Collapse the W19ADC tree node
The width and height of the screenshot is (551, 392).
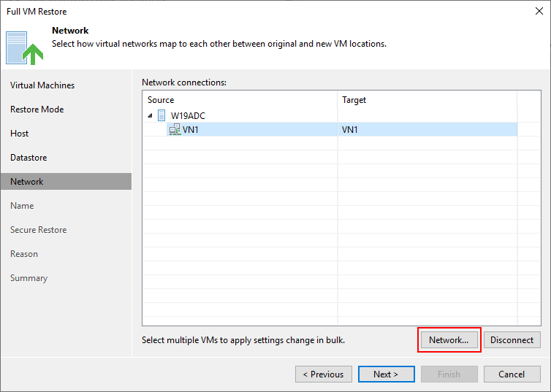150,115
